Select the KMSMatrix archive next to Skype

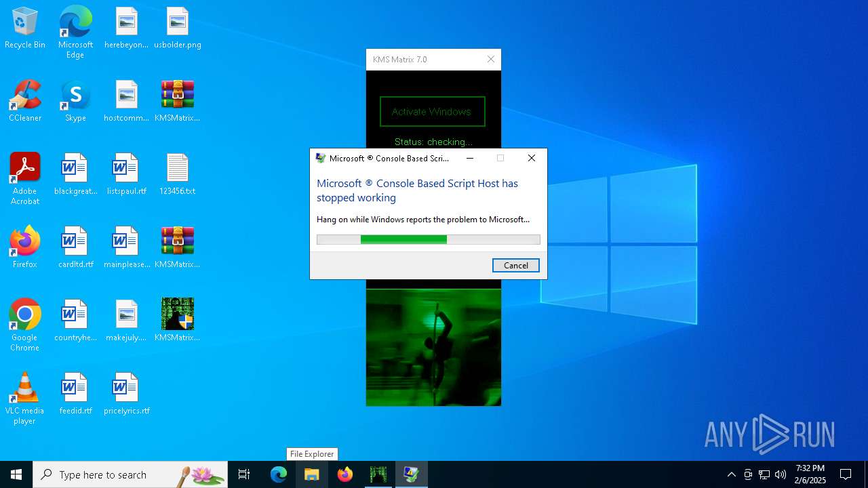click(177, 101)
